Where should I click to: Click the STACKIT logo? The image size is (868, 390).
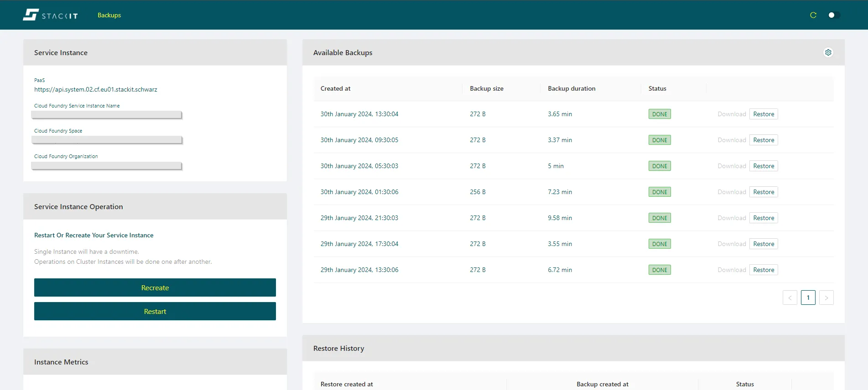tap(50, 15)
